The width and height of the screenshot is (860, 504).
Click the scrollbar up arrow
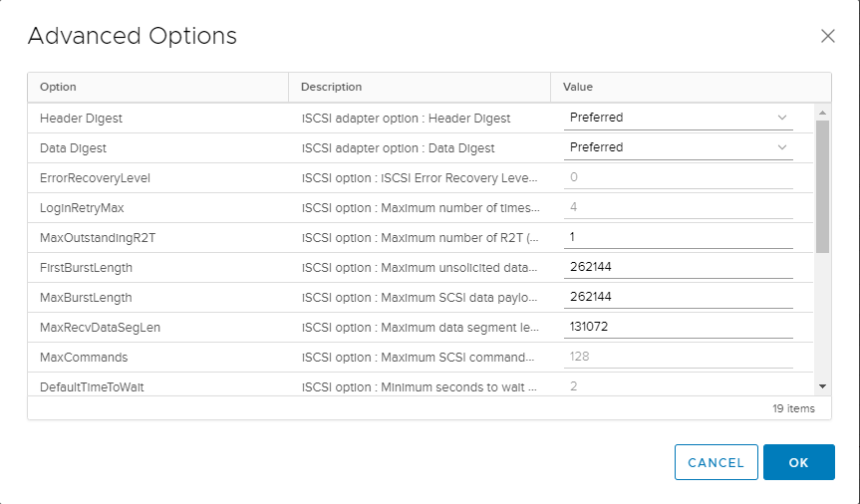(x=822, y=113)
